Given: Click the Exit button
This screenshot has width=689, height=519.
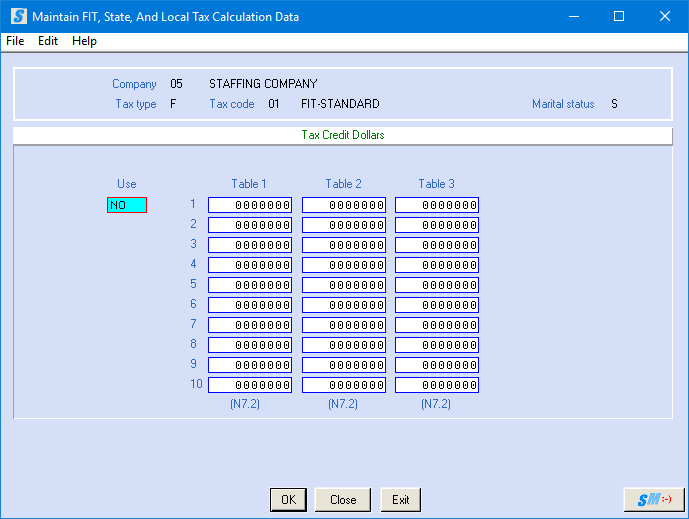Looking at the screenshot, I should pos(401,500).
